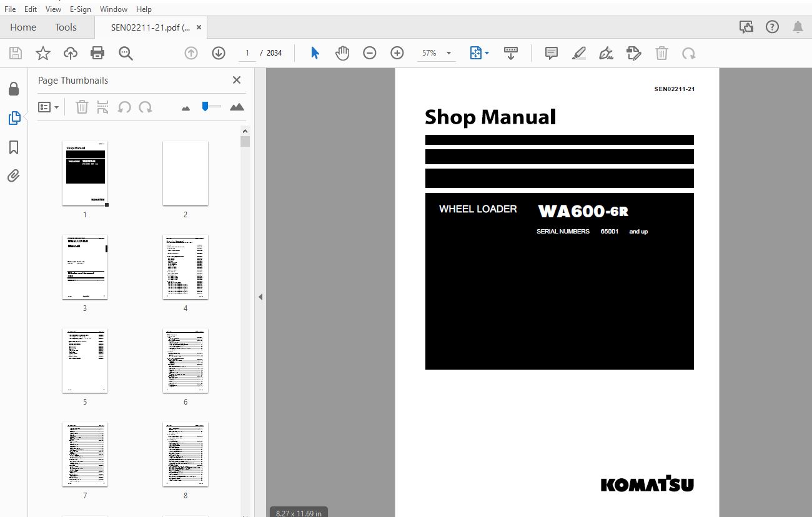812x517 pixels.
Task: Close the Page Thumbnails panel
Action: click(x=237, y=80)
